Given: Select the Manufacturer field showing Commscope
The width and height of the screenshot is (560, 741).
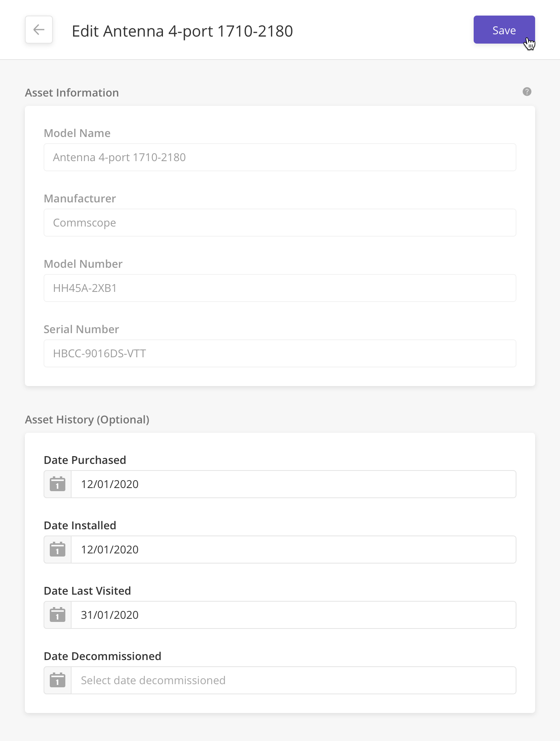Looking at the screenshot, I should (x=280, y=223).
